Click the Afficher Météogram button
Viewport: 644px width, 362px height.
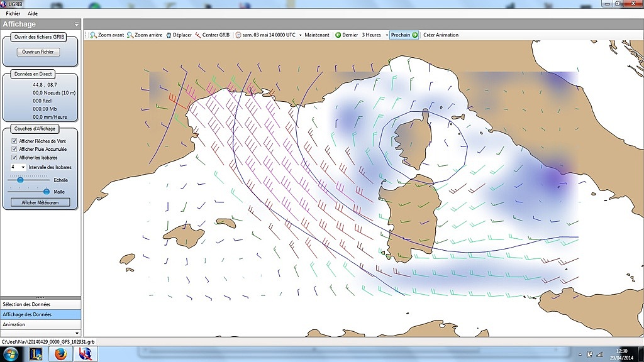(40, 202)
